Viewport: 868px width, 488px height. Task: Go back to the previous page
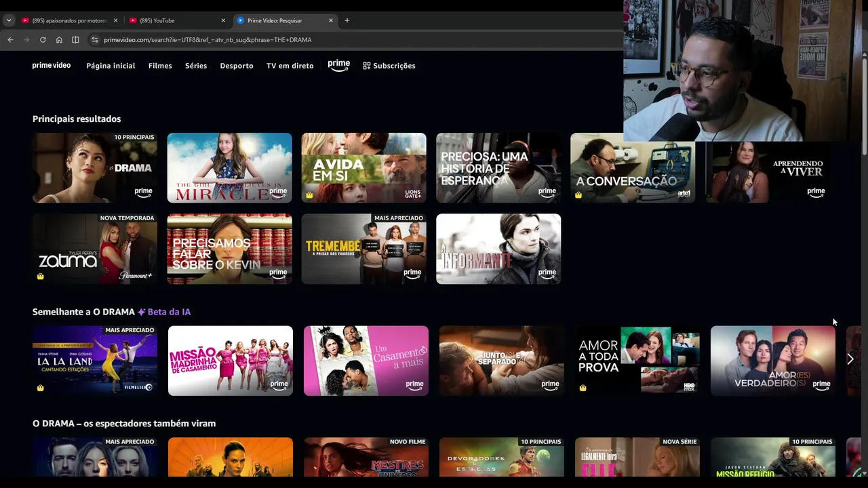(10, 40)
